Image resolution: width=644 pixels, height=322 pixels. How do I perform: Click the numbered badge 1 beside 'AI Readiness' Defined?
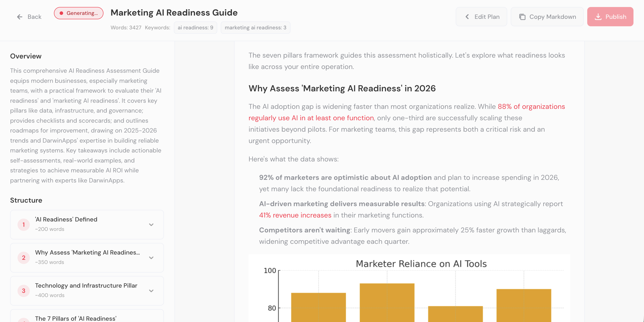coord(23,225)
